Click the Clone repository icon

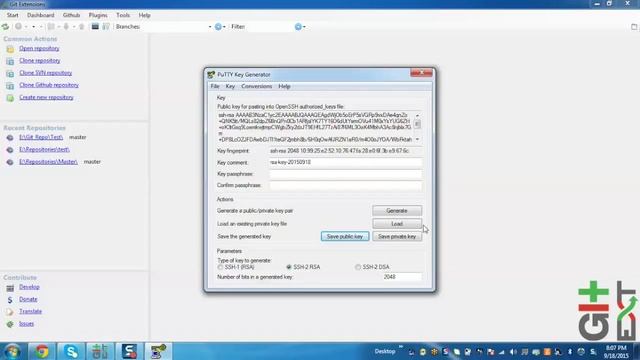pyautogui.click(x=10, y=61)
